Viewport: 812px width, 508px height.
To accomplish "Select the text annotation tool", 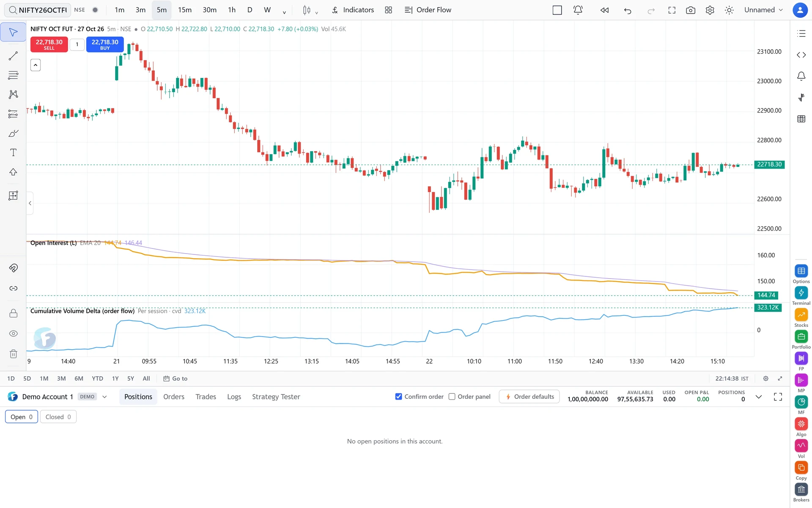I will [13, 152].
